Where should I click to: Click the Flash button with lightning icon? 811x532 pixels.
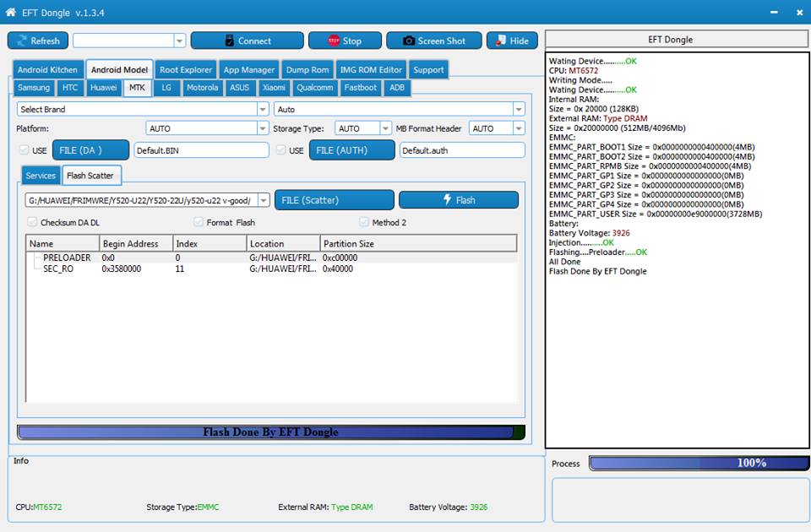tap(459, 200)
